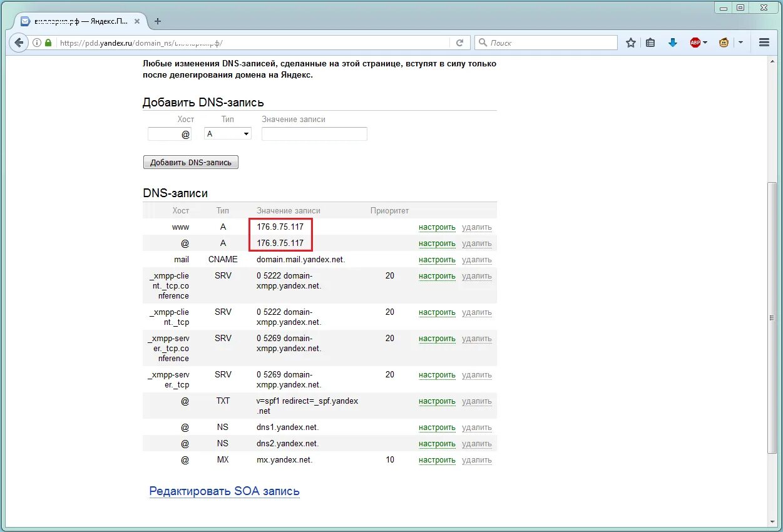Click the Приоритет column header
This screenshot has height=532, width=783.
(389, 211)
